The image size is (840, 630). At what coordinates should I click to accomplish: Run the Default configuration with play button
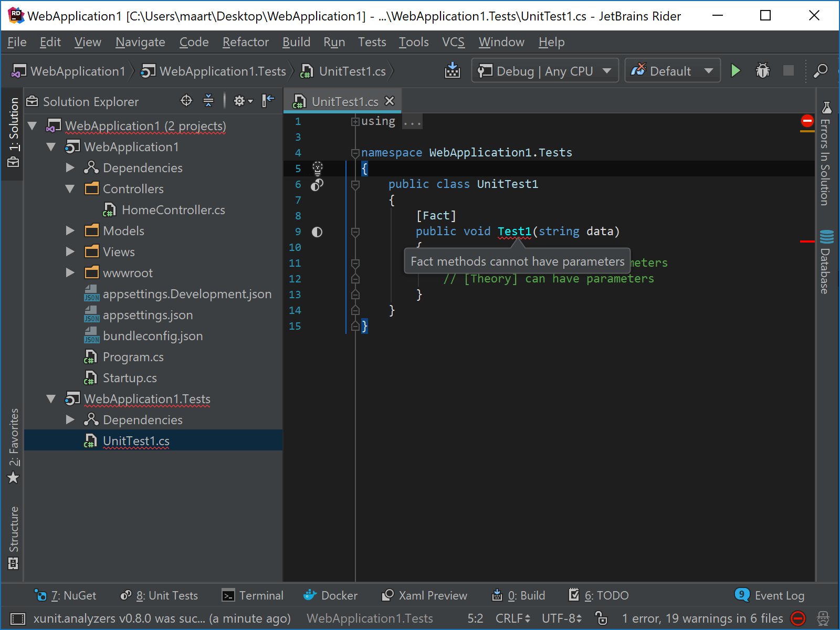pyautogui.click(x=736, y=70)
